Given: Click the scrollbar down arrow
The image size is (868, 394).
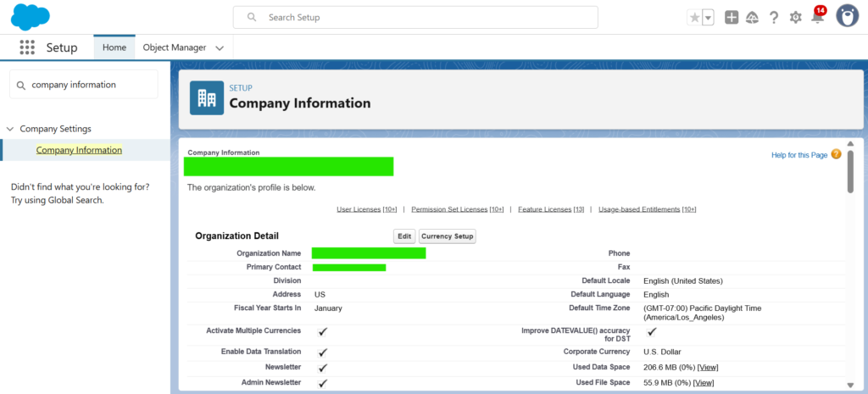Looking at the screenshot, I should [x=850, y=386].
